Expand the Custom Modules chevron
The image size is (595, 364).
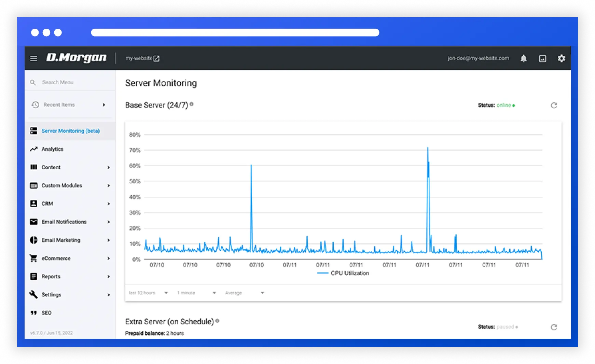click(109, 185)
